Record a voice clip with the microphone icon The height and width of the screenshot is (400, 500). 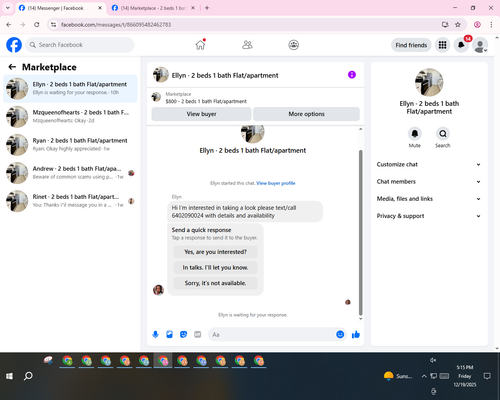(155, 334)
